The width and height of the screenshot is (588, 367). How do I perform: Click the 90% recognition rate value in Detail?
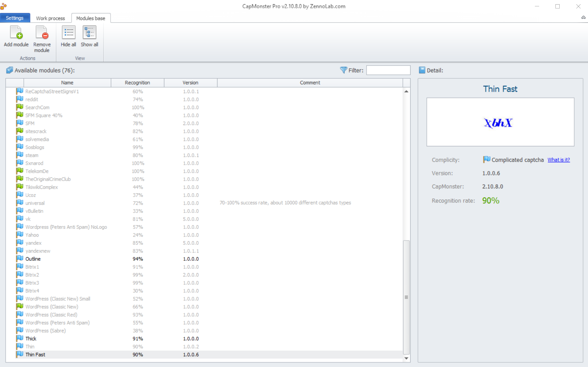[491, 201]
